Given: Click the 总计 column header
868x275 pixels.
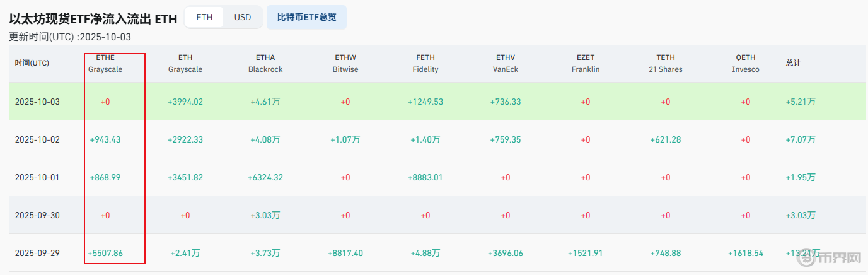Looking at the screenshot, I should point(793,63).
